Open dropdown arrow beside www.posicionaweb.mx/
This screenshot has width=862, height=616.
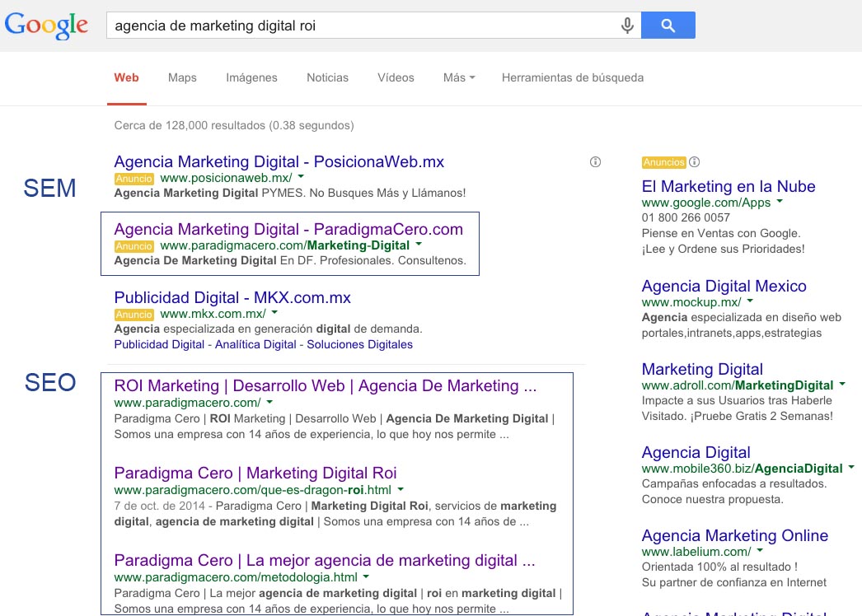[x=301, y=177]
